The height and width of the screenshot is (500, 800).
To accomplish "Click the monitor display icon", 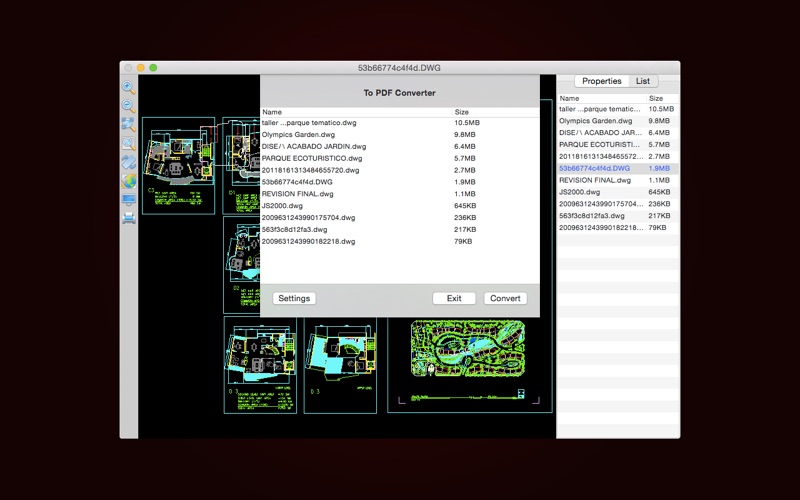I will coord(129,199).
